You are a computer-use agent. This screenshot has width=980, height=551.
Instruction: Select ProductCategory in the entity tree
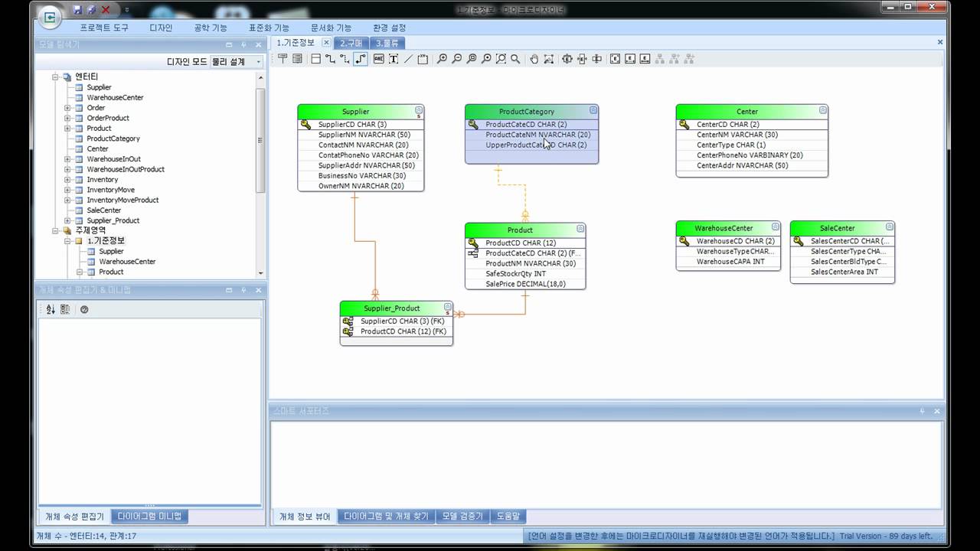[x=113, y=139]
